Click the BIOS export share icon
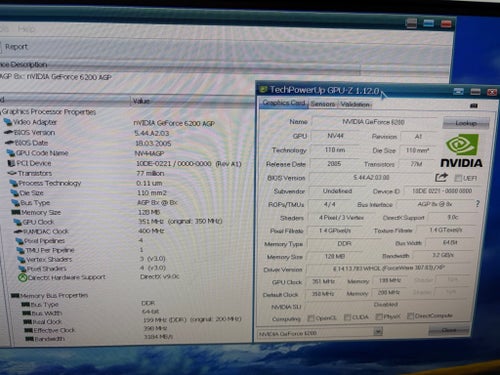500x375 pixels. pyautogui.click(x=441, y=177)
